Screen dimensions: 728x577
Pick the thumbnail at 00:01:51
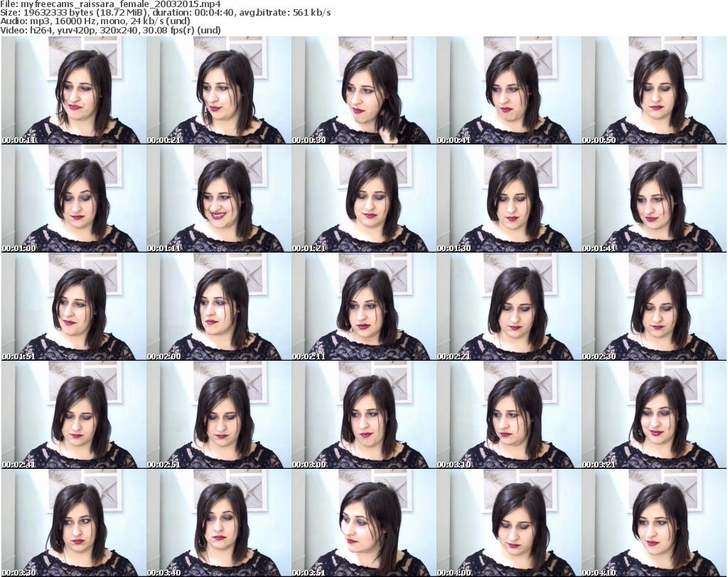tap(74, 307)
